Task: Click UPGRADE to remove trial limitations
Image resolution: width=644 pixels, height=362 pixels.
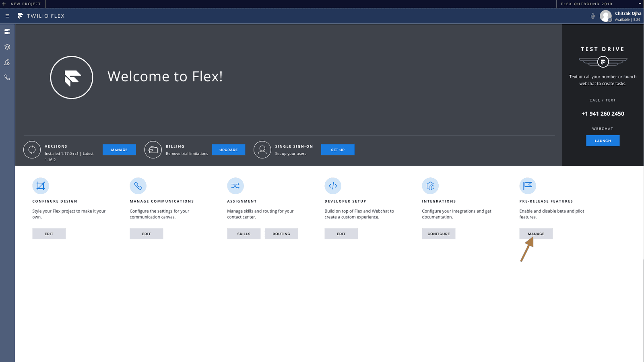Action: pyautogui.click(x=228, y=149)
